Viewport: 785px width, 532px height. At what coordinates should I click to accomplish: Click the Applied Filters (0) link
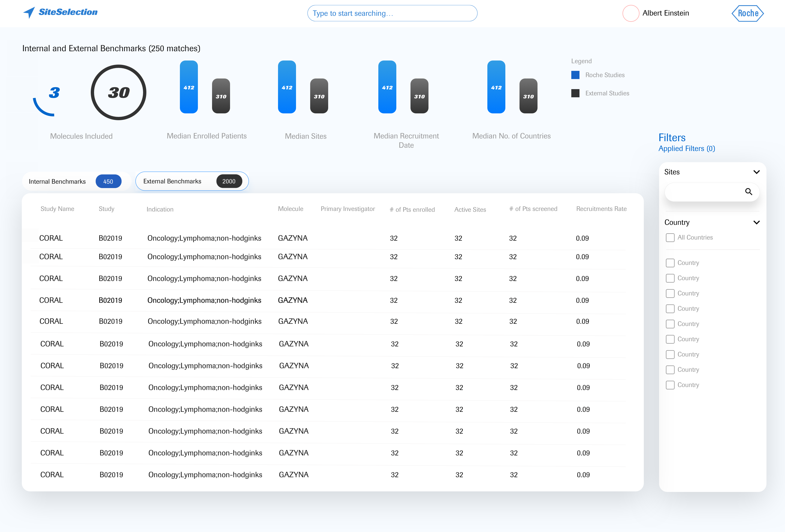tap(686, 149)
